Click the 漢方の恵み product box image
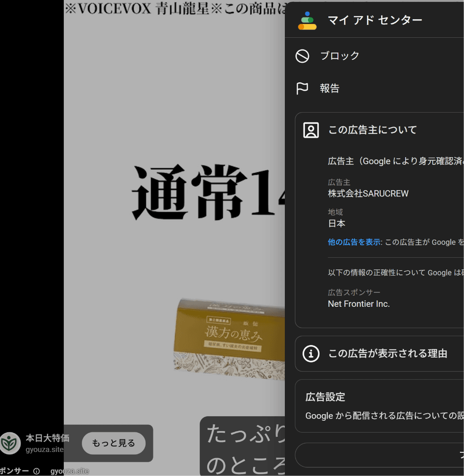Image resolution: width=464 pixels, height=476 pixels. tap(230, 339)
